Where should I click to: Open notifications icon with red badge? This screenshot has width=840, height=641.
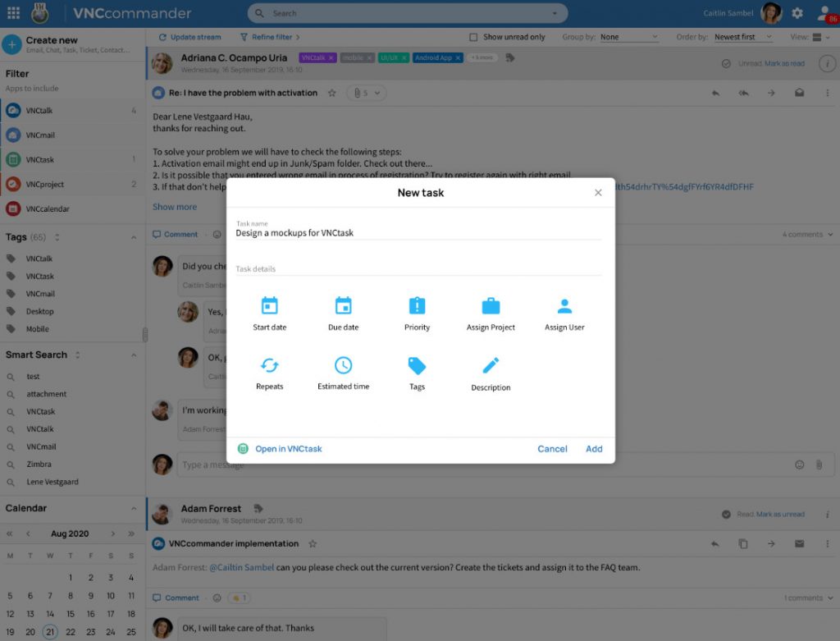pos(827,14)
